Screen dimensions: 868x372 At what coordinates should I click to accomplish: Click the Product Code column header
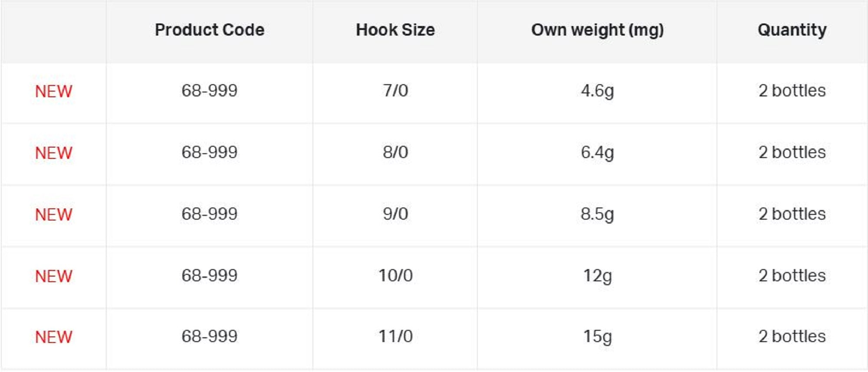[210, 30]
